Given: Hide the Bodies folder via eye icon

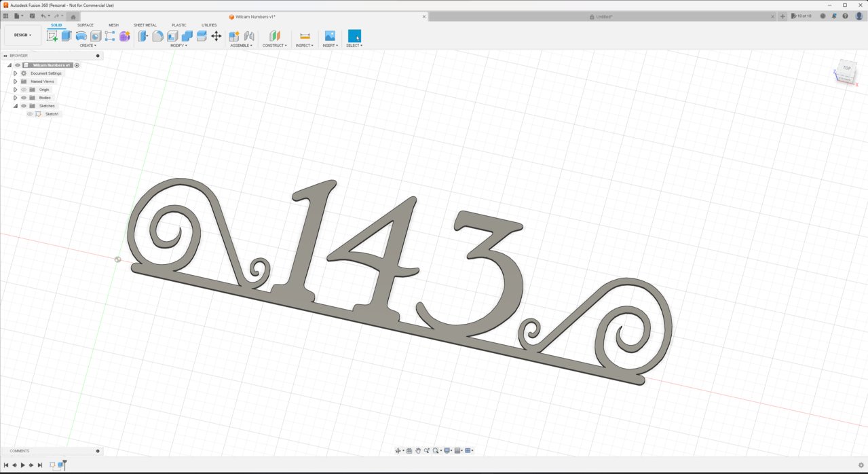Looking at the screenshot, I should coord(23,98).
